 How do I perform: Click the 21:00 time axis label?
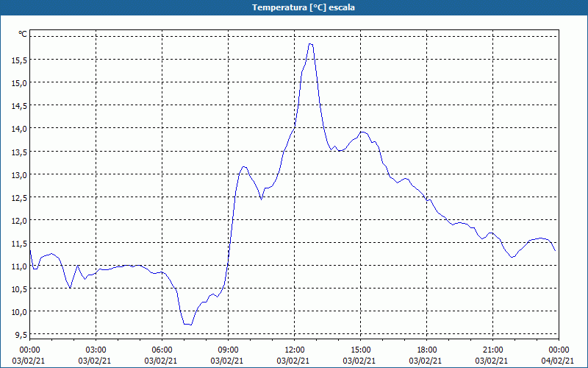click(492, 350)
